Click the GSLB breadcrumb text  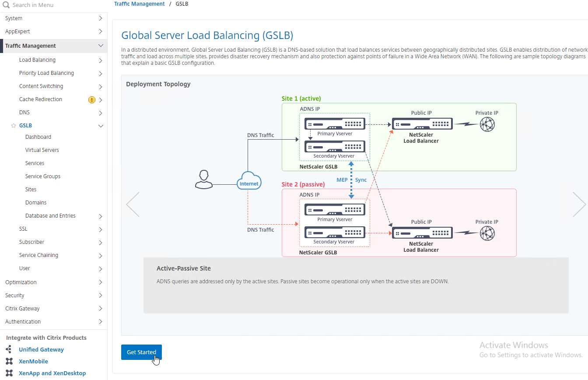[182, 4]
